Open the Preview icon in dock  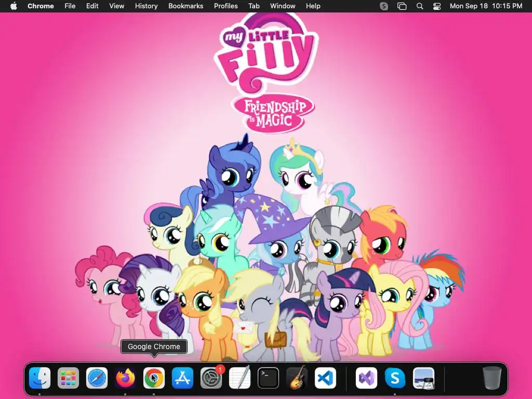pos(423,378)
